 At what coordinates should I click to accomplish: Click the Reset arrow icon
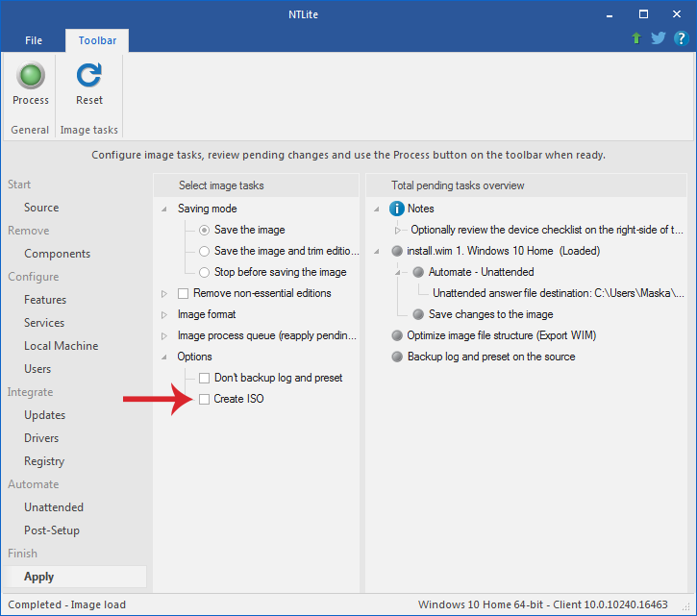pyautogui.click(x=88, y=75)
